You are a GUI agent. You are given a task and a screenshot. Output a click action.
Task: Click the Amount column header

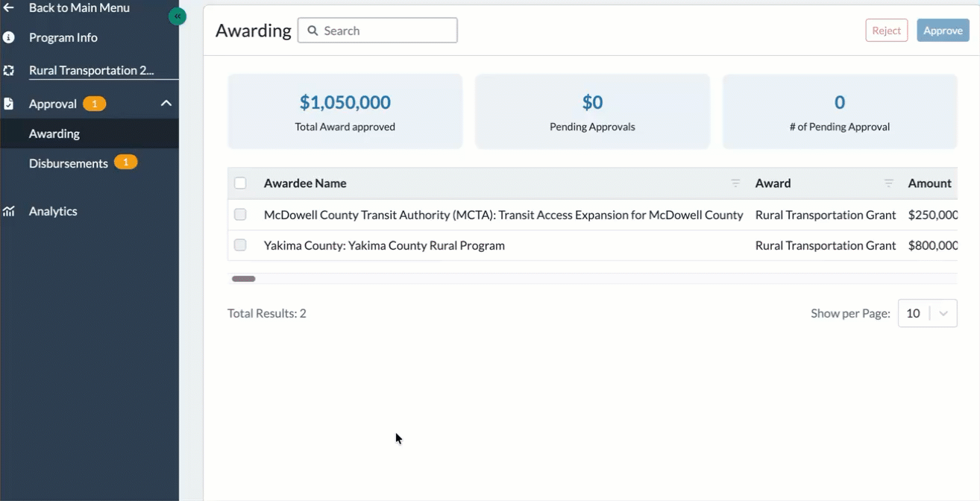(930, 183)
